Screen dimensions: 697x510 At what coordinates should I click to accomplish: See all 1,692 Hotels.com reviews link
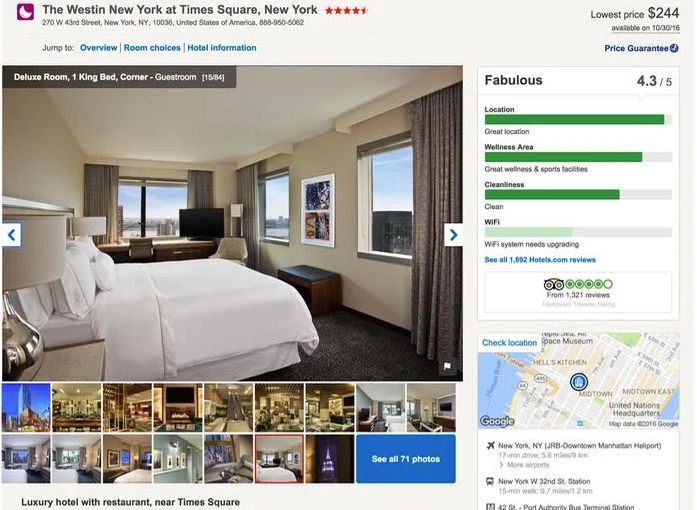[x=540, y=260]
